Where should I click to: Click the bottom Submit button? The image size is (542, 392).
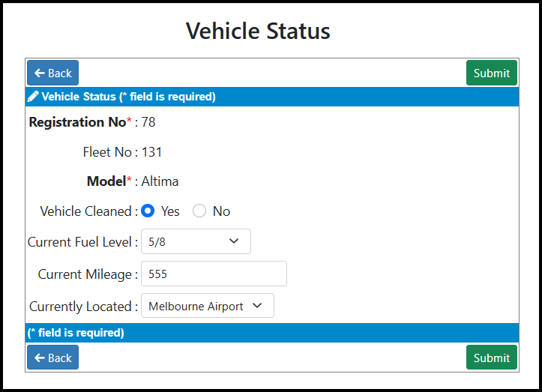tap(492, 358)
